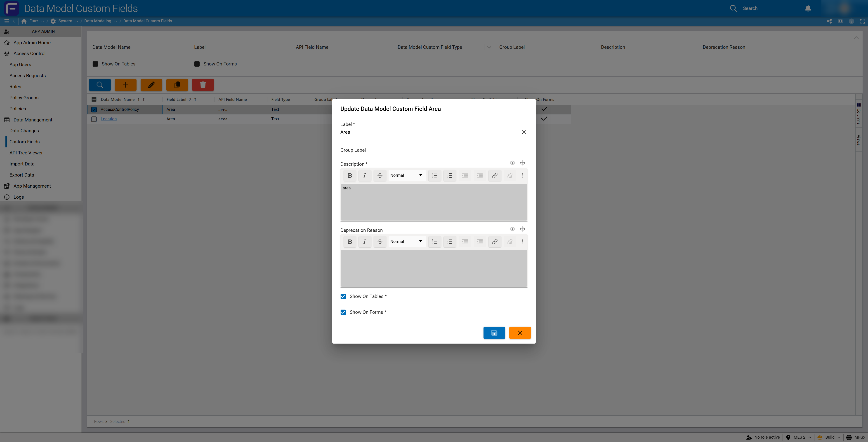Click the blue save icon button
The width and height of the screenshot is (868, 442).
pos(494,333)
